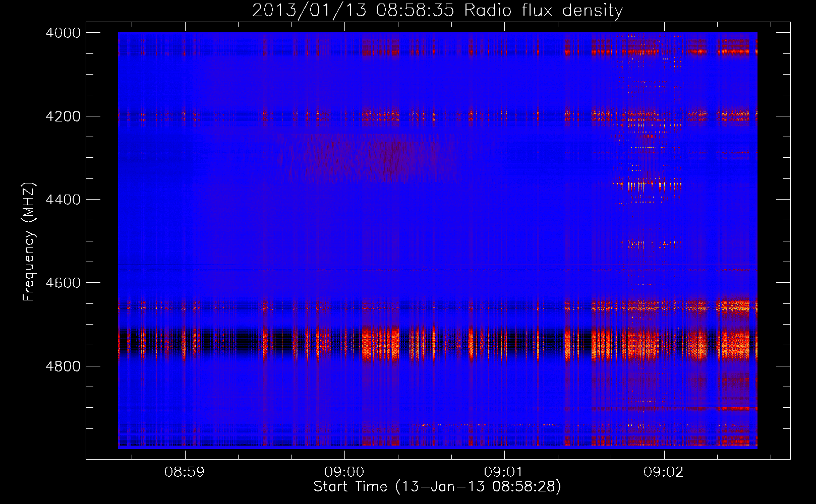816x504 pixels.
Task: Click the 09:01 time tick label
Action: 504,472
